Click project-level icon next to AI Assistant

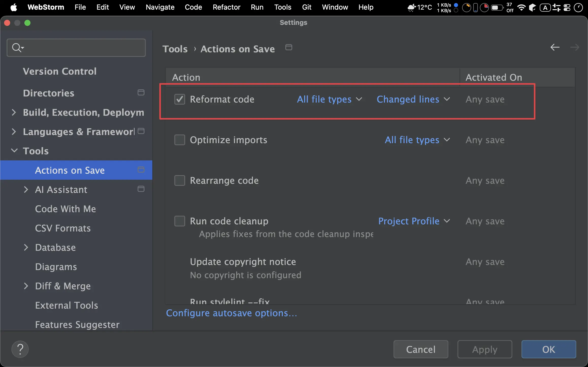(141, 189)
